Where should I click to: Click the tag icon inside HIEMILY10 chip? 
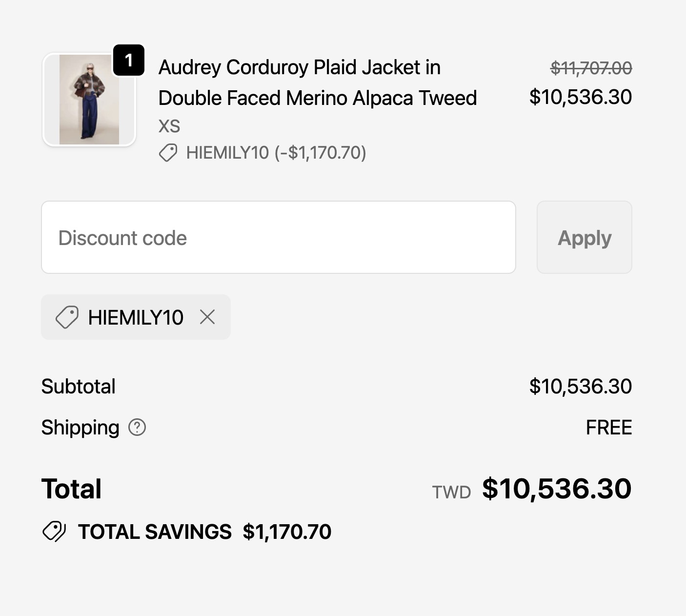tap(67, 317)
